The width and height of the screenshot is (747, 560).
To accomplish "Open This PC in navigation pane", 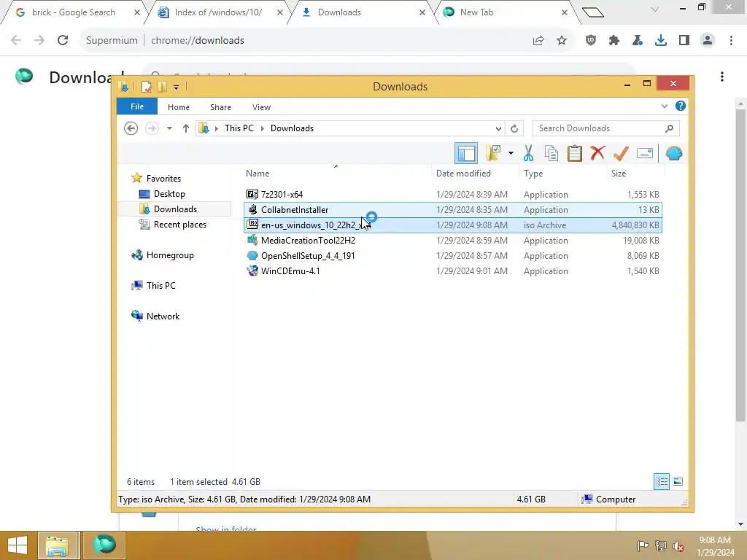I will tap(160, 286).
